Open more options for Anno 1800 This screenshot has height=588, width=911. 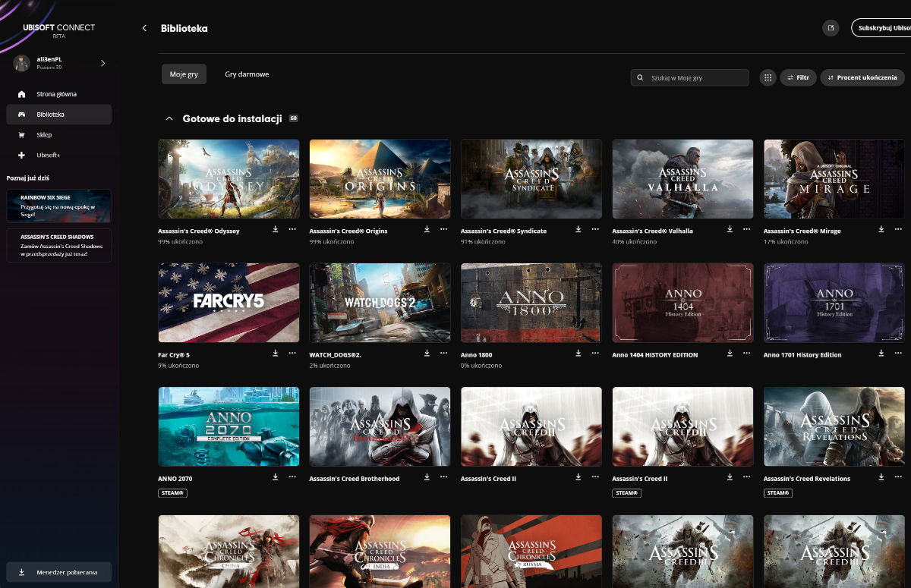point(595,353)
